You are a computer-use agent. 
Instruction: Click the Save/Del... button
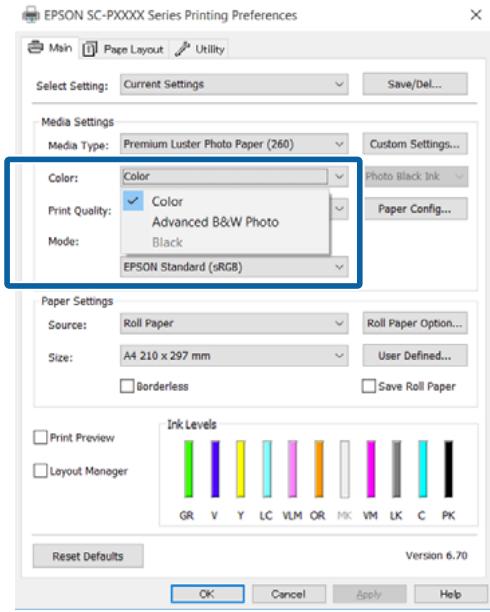pos(415,84)
